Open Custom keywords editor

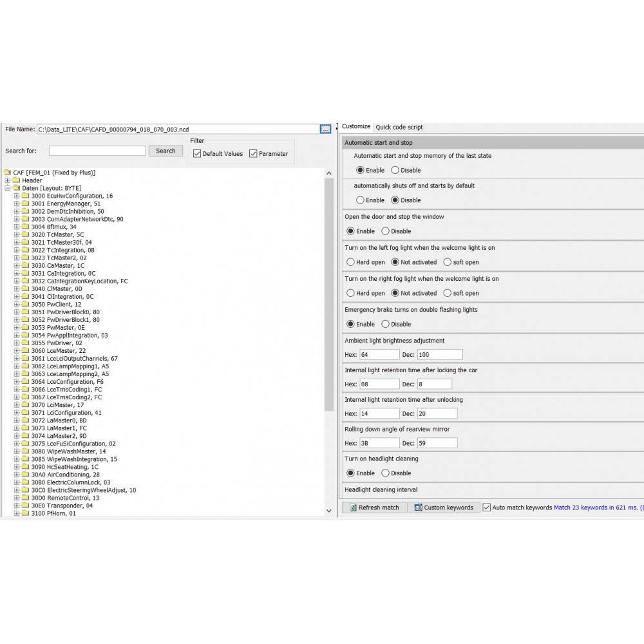[x=444, y=507]
